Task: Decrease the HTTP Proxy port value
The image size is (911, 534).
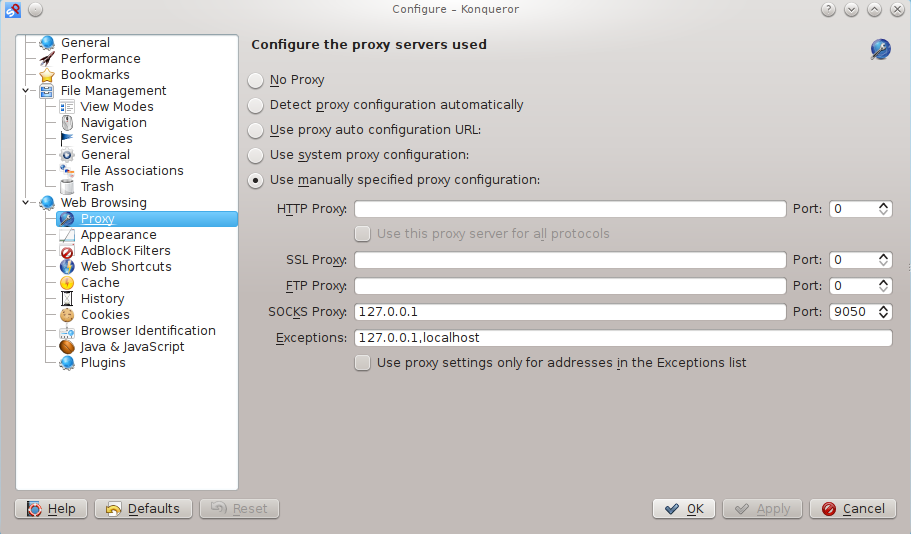Action: click(884, 213)
